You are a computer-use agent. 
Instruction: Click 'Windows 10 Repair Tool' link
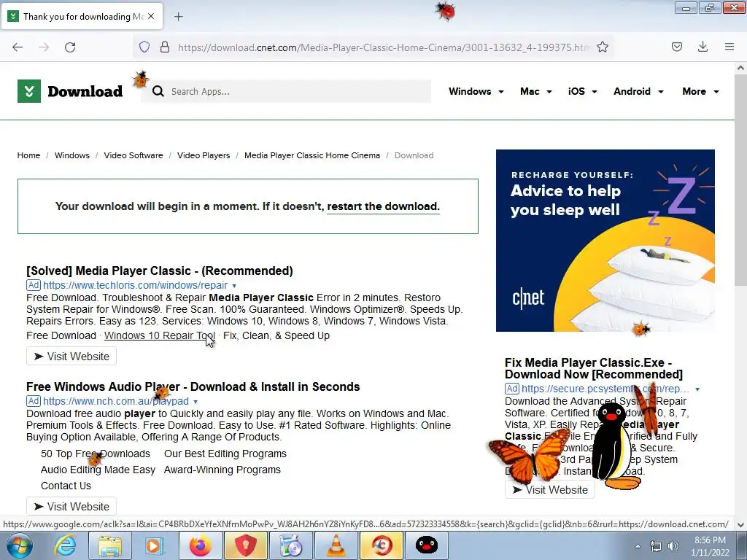click(160, 335)
